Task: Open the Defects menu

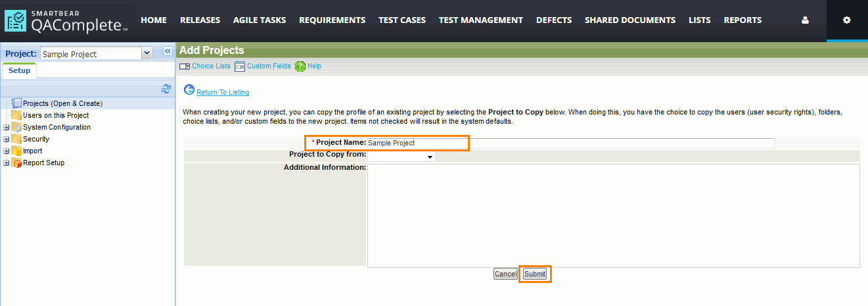Action: (554, 20)
